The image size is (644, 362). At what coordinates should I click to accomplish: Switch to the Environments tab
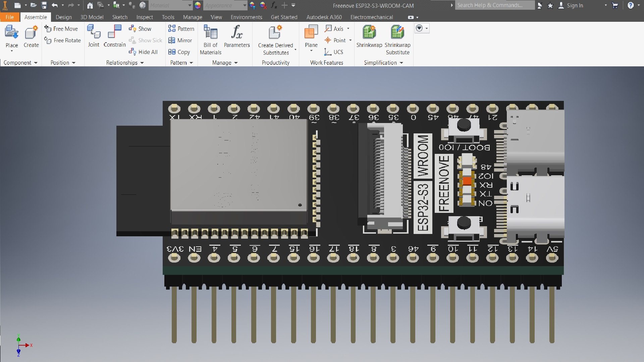click(247, 17)
